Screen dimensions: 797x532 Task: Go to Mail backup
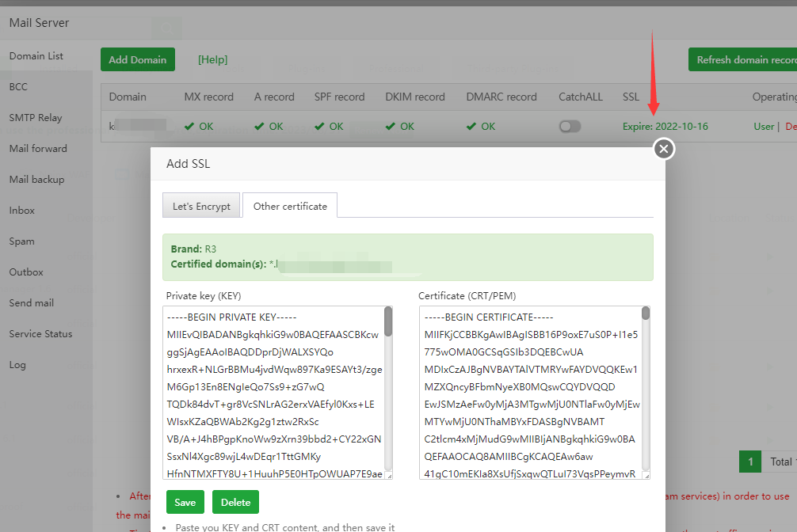36,180
